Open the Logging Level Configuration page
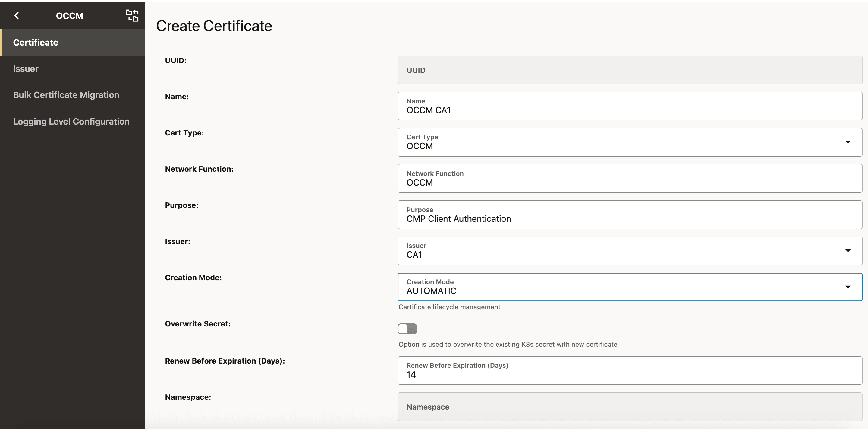868x429 pixels. point(71,121)
